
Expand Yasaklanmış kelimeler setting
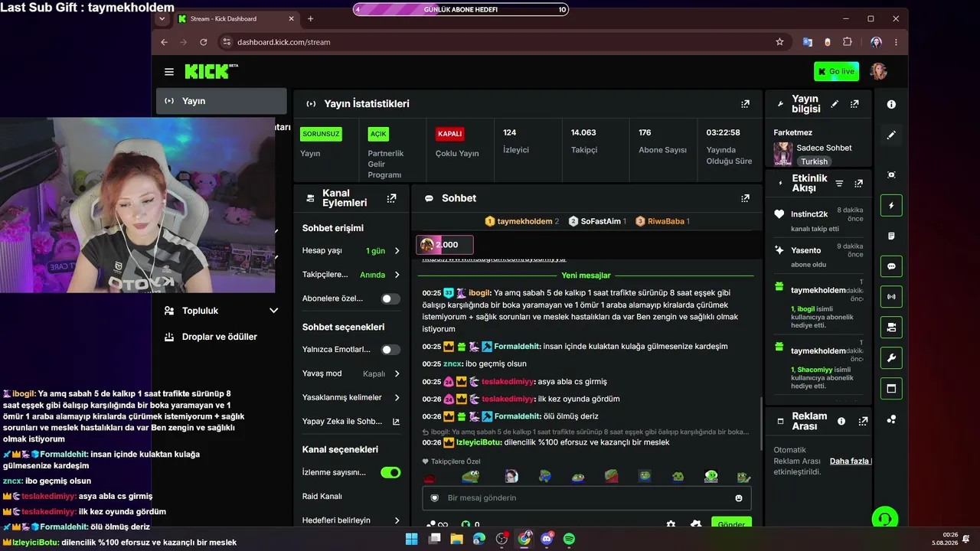pyautogui.click(x=351, y=398)
